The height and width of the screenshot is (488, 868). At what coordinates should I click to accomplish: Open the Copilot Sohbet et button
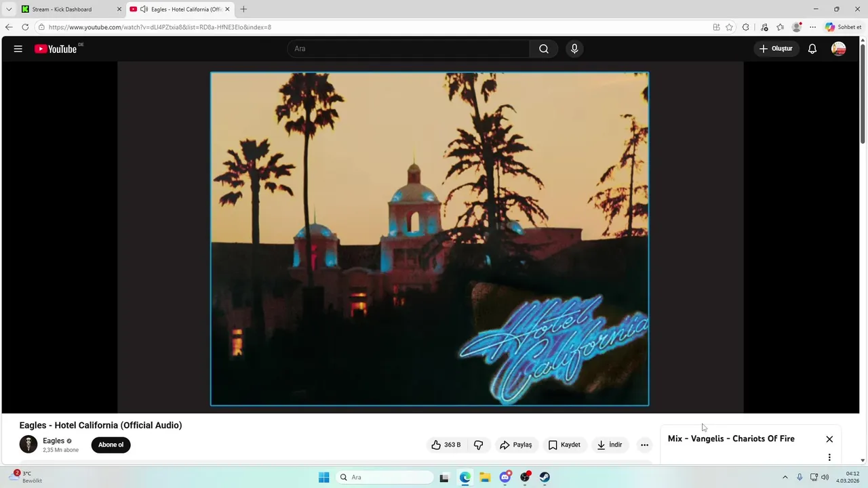click(843, 27)
